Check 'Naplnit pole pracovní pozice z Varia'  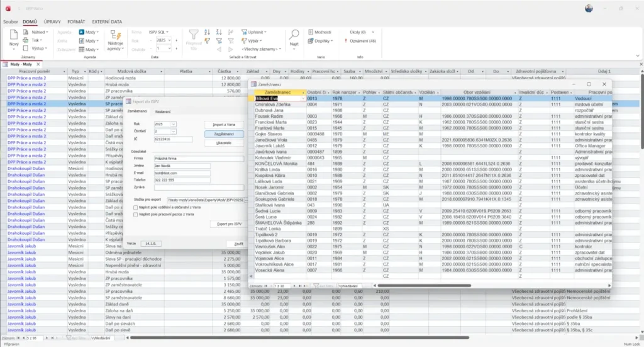[136, 214]
